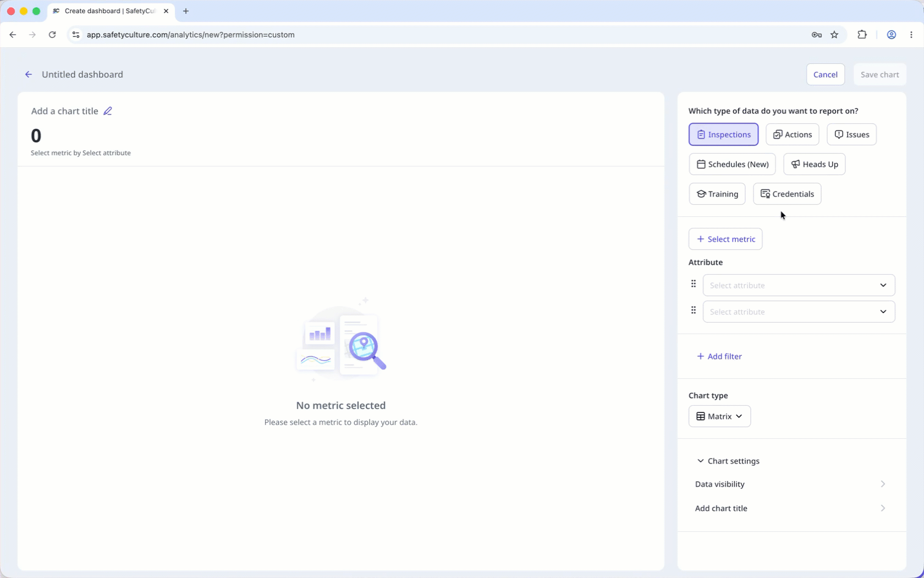924x578 pixels.
Task: Click the Untitled dashboard name
Action: (x=82, y=74)
